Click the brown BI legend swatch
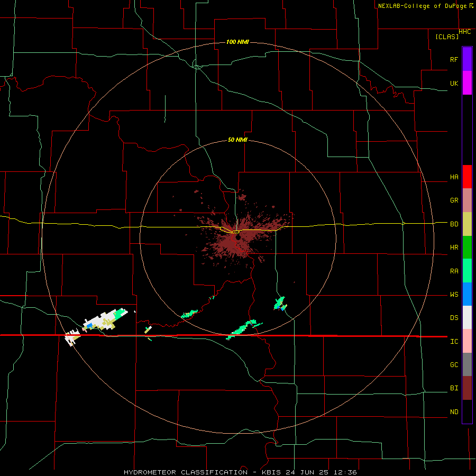 467,388
